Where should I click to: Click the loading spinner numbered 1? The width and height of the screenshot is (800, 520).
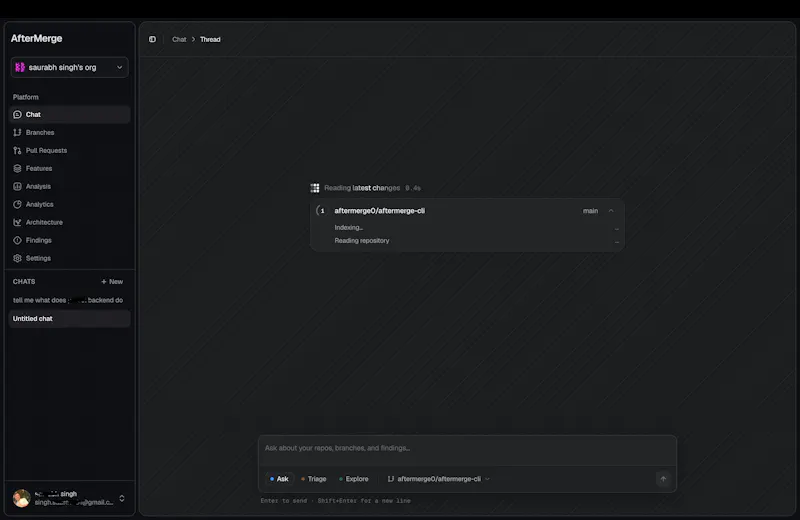tap(322, 211)
